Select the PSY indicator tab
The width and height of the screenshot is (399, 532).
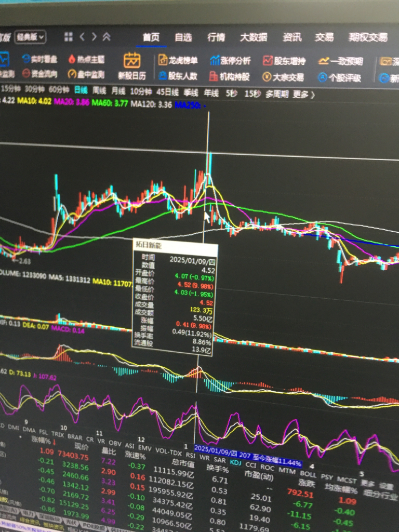coord(327,477)
